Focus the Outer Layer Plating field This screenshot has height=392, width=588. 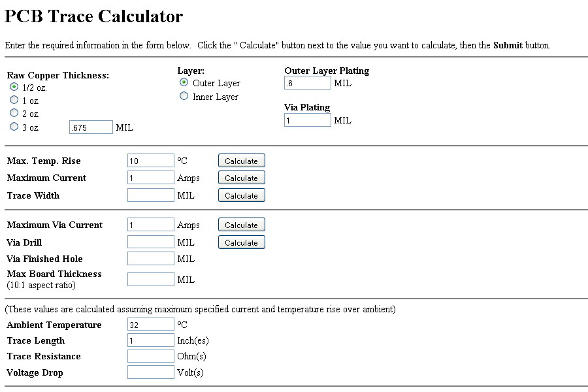click(x=307, y=83)
